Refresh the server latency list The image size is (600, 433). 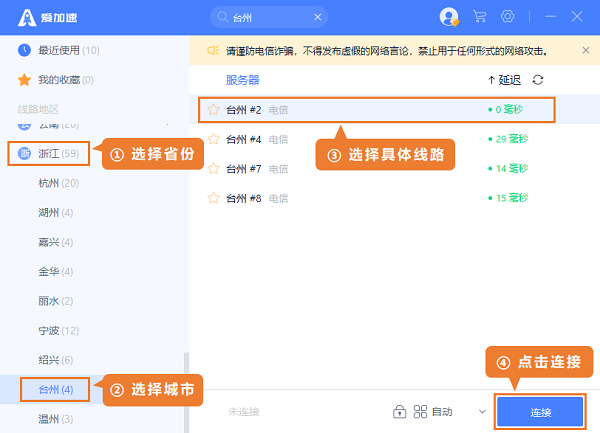tap(538, 80)
